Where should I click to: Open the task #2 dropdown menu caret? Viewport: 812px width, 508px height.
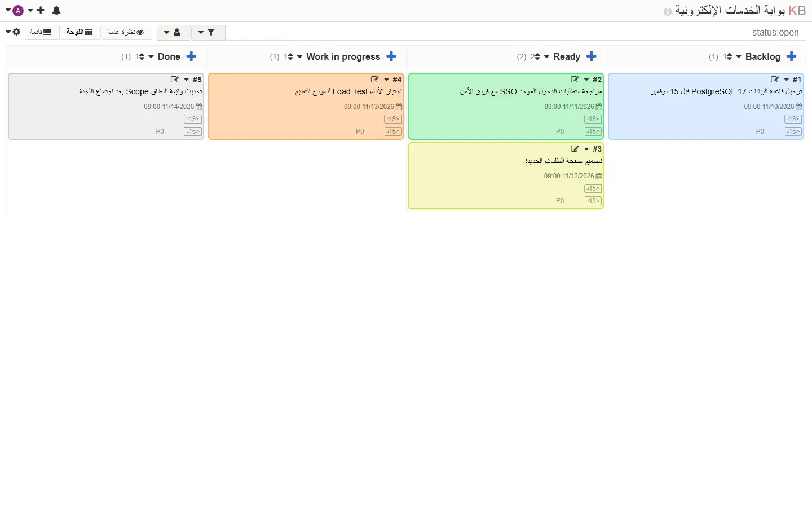586,80
